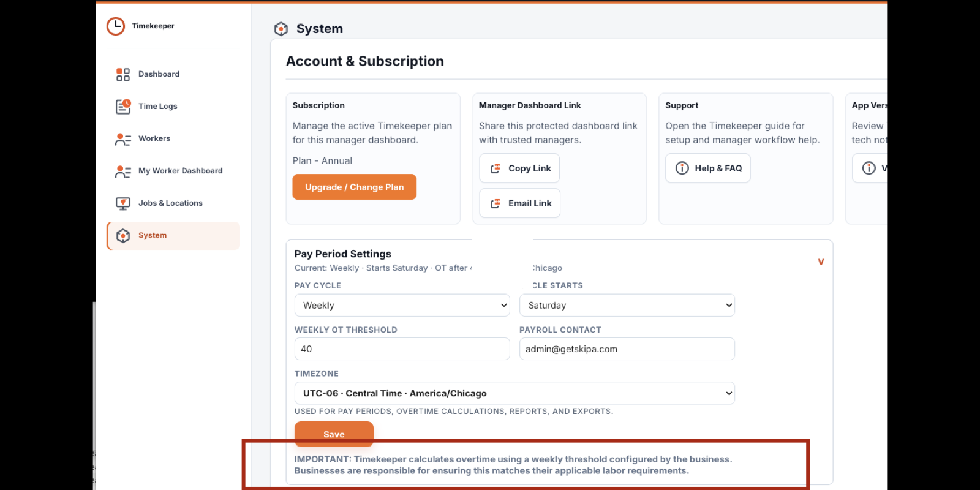Click the Time Logs icon in sidebar
Screen dimensions: 980x490
pos(123,107)
